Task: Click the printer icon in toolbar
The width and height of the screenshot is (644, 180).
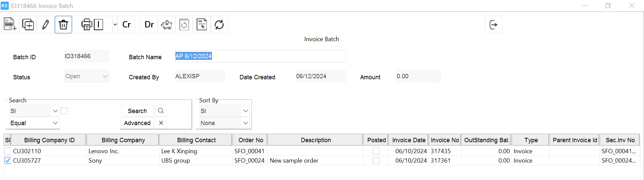Action: (87, 24)
